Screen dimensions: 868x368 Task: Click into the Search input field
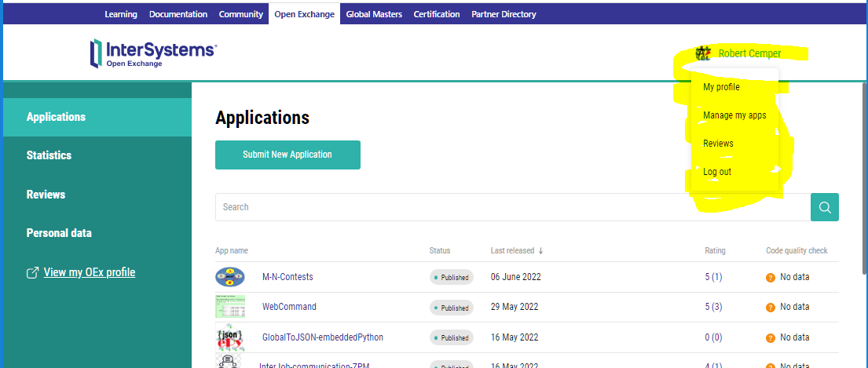point(513,207)
